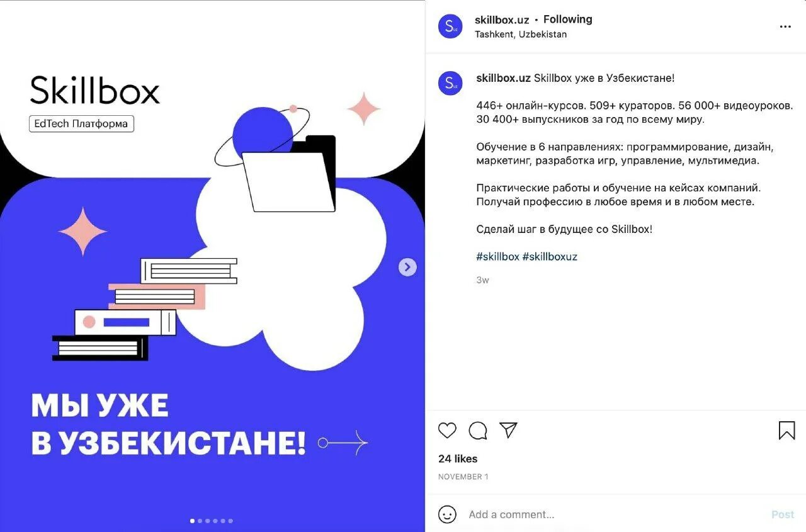Select the last carousel dot indicator

click(230, 521)
